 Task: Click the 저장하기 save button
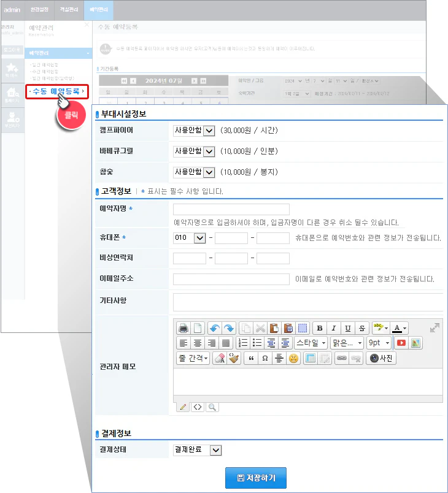point(256,478)
